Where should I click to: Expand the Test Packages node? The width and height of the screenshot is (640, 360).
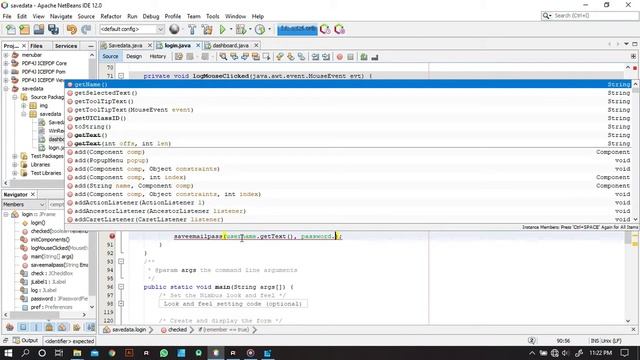click(15, 156)
